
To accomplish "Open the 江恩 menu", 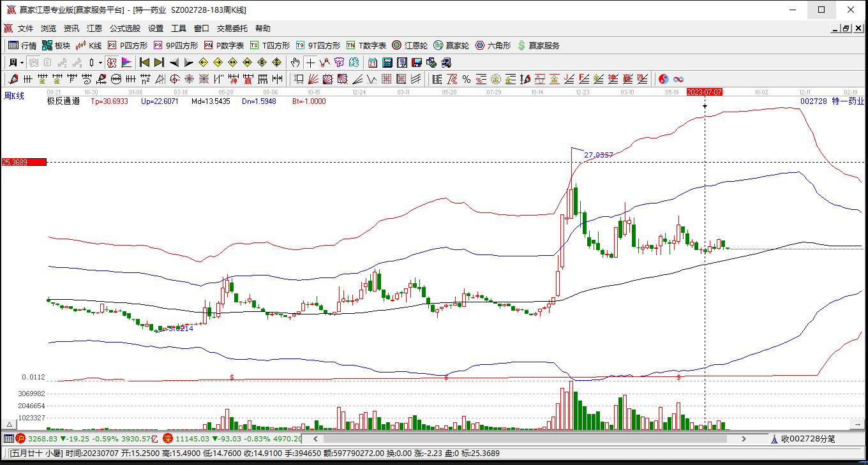I will (x=94, y=29).
